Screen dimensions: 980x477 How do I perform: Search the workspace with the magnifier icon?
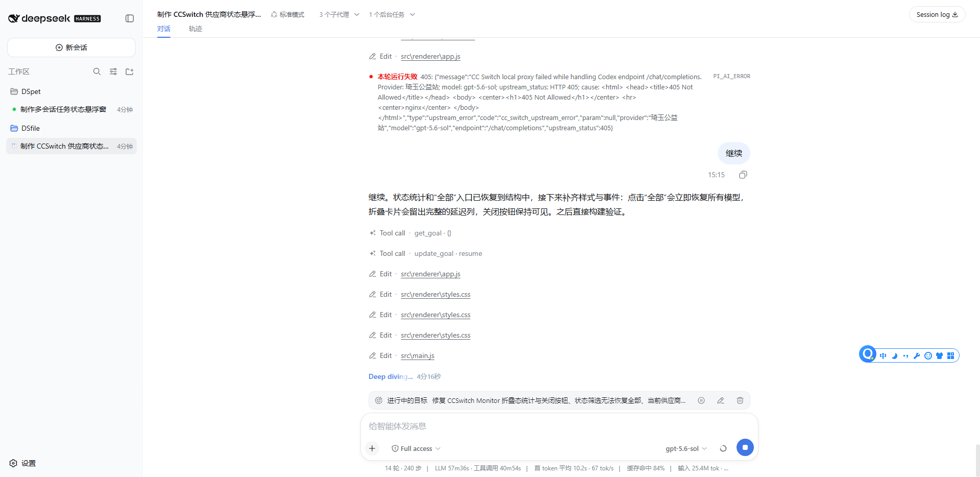pyautogui.click(x=97, y=71)
